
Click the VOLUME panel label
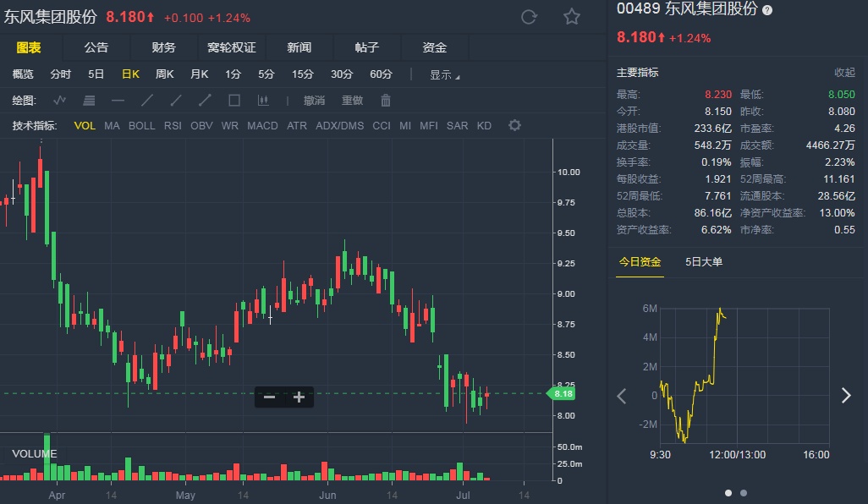click(x=35, y=453)
